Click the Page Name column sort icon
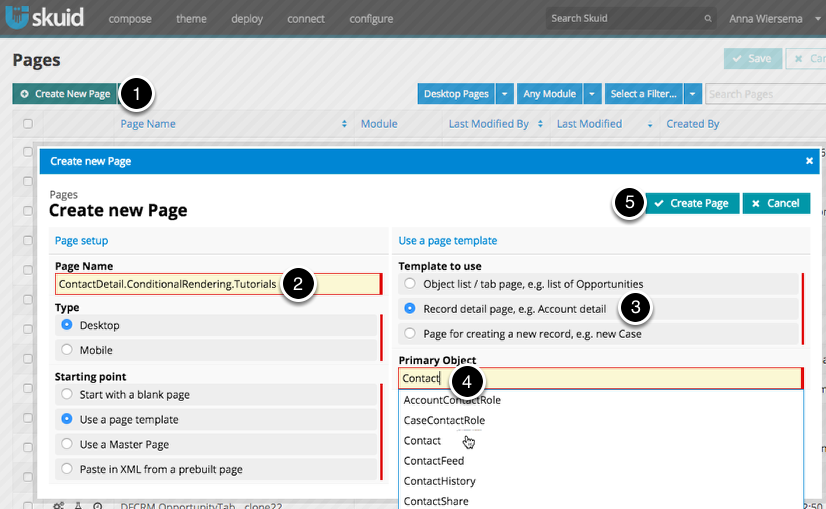Image resolution: width=826 pixels, height=509 pixels. [344, 124]
